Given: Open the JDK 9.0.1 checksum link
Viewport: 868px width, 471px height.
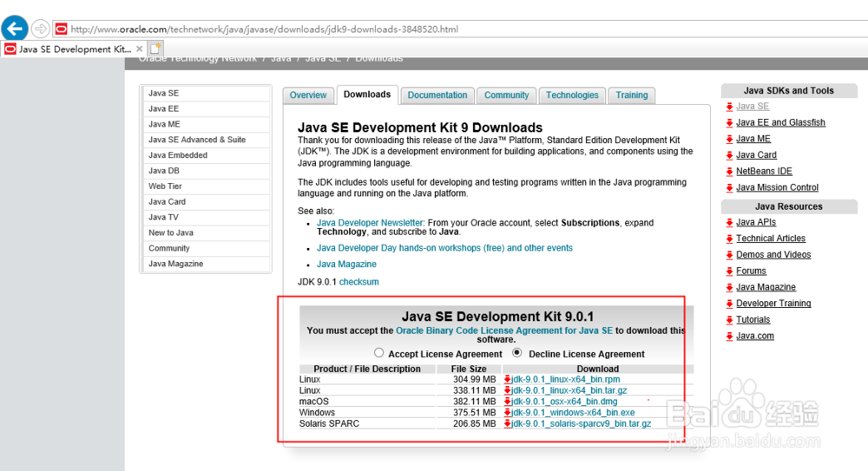Looking at the screenshot, I should point(358,282).
